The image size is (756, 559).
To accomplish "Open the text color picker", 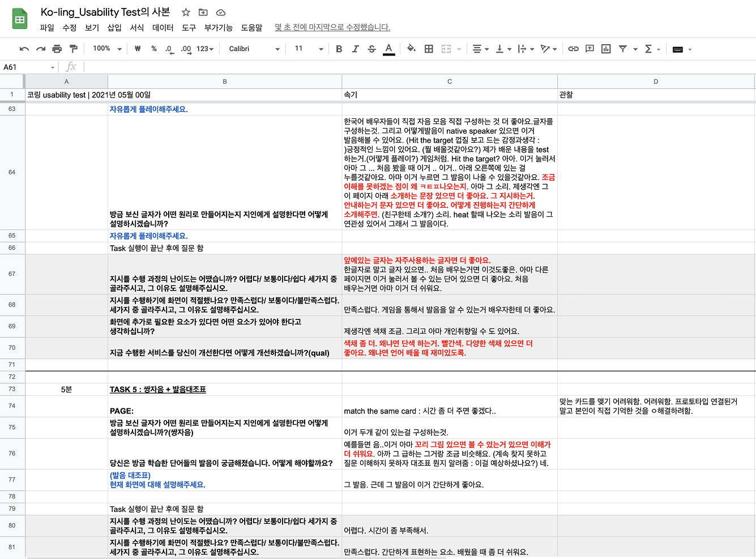I will pos(388,49).
